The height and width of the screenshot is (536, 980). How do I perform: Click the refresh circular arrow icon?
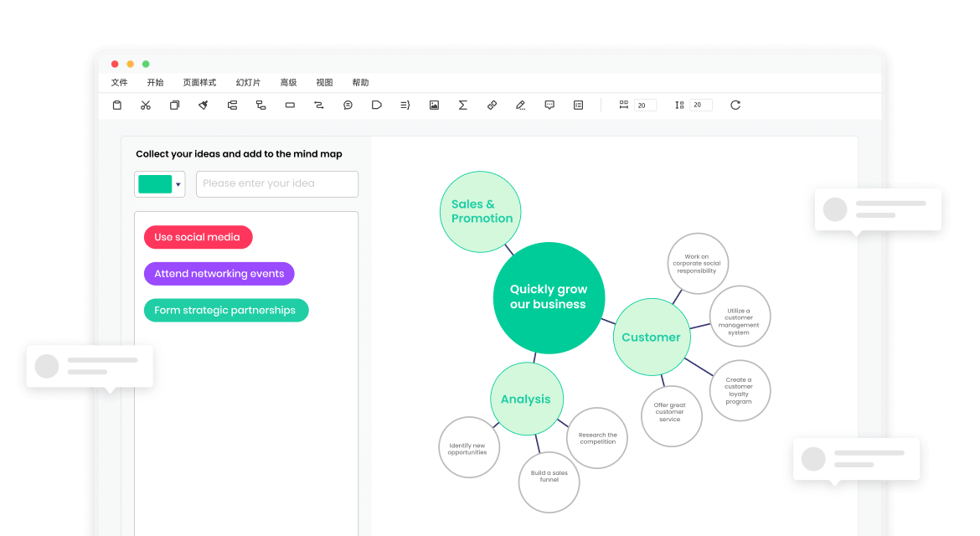(x=735, y=105)
